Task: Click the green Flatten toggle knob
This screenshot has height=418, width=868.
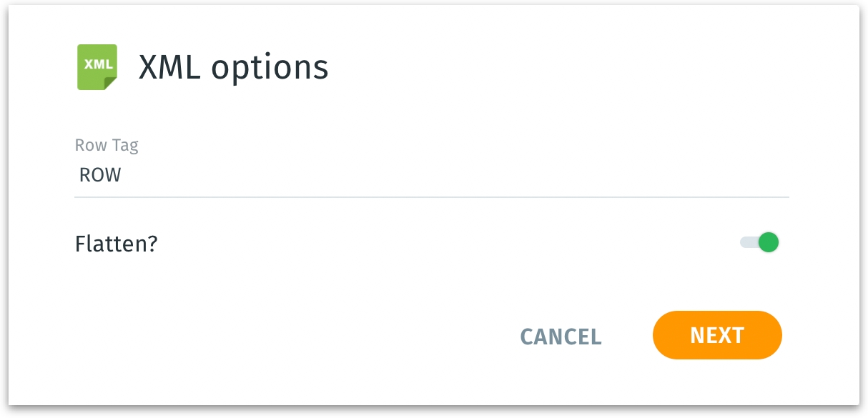Action: 768,243
